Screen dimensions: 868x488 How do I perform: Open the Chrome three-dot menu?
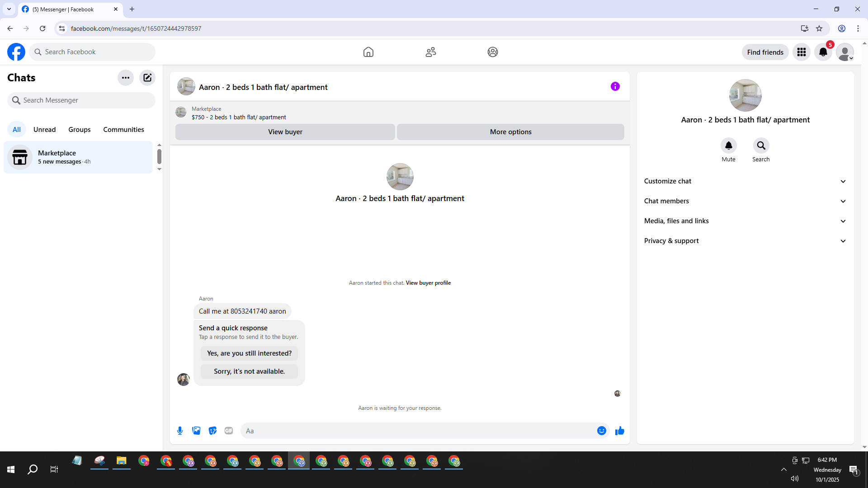pos(858,28)
